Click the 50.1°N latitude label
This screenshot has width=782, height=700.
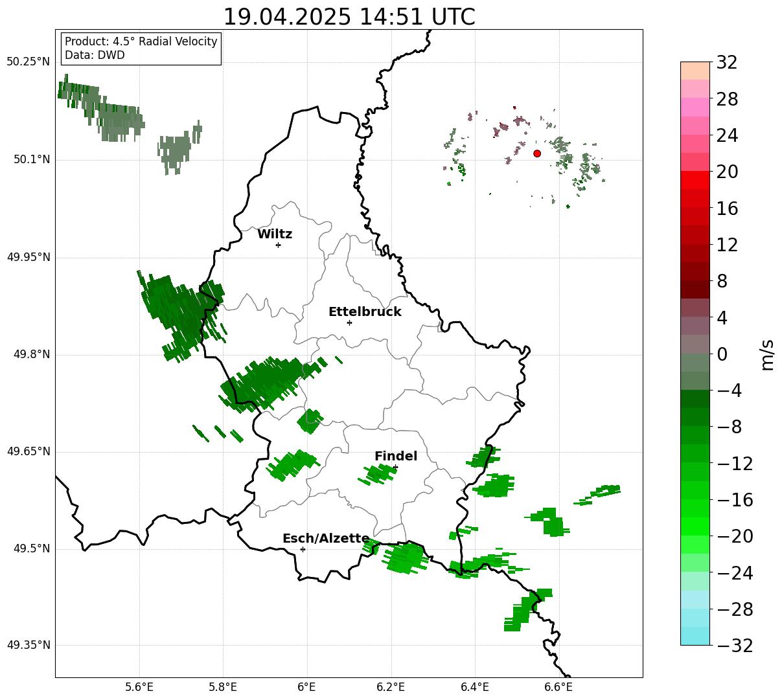pyautogui.click(x=31, y=159)
